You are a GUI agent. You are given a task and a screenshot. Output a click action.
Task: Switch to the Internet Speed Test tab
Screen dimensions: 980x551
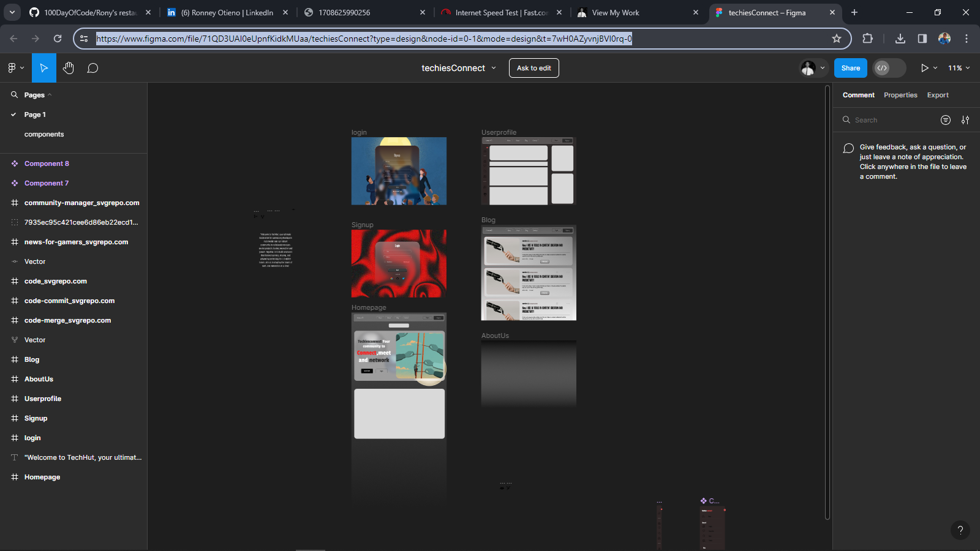[502, 12]
